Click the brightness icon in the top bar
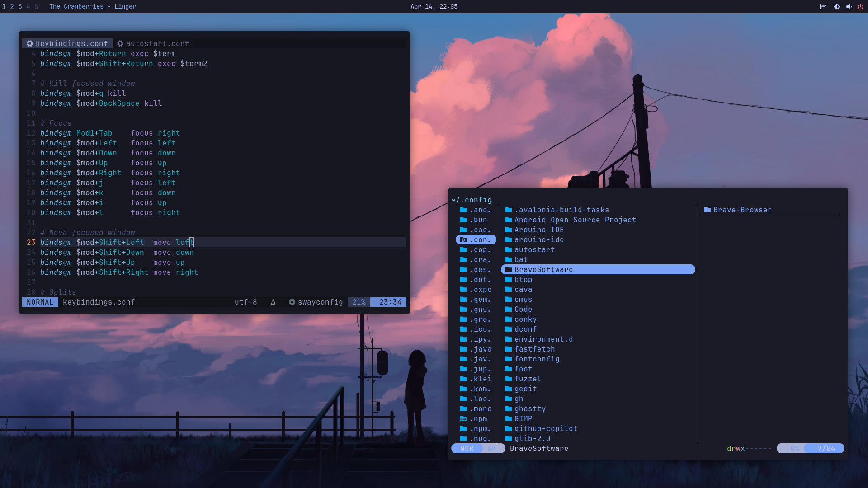This screenshot has width=868, height=488. click(837, 7)
